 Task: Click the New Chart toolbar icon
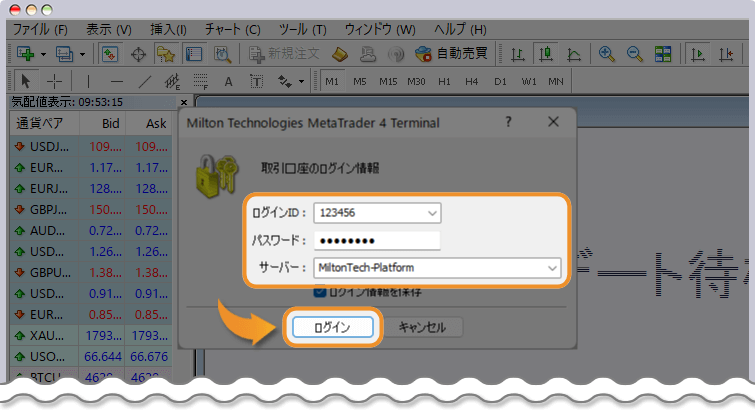pos(26,53)
